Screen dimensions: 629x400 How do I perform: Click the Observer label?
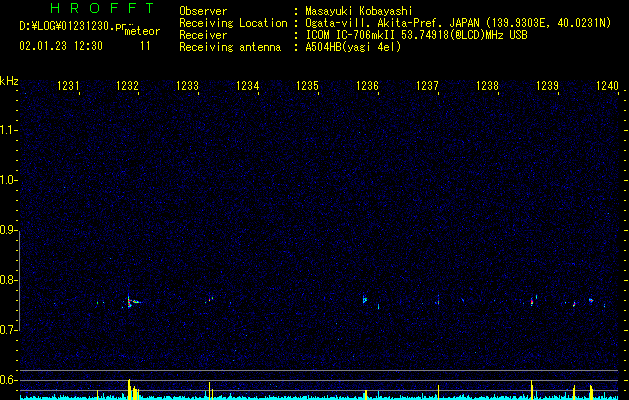click(203, 11)
